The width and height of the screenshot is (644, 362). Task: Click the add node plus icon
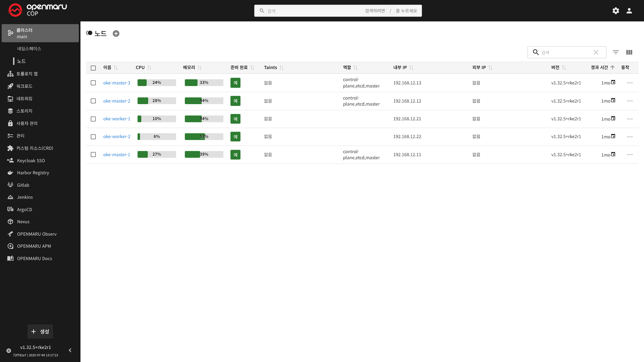pyautogui.click(x=116, y=34)
